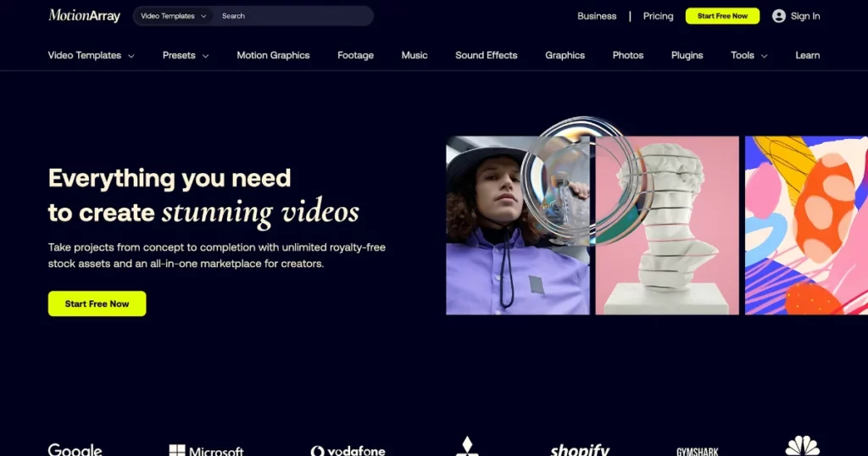The height and width of the screenshot is (456, 868).
Task: Click Sign In text link
Action: (x=805, y=16)
